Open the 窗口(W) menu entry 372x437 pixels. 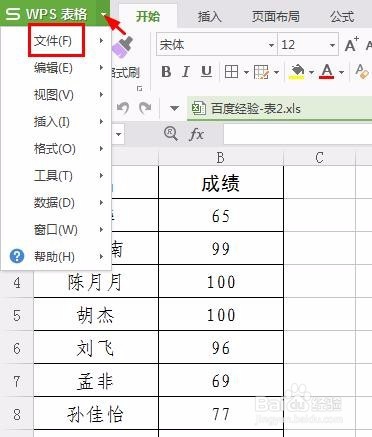coord(56,230)
